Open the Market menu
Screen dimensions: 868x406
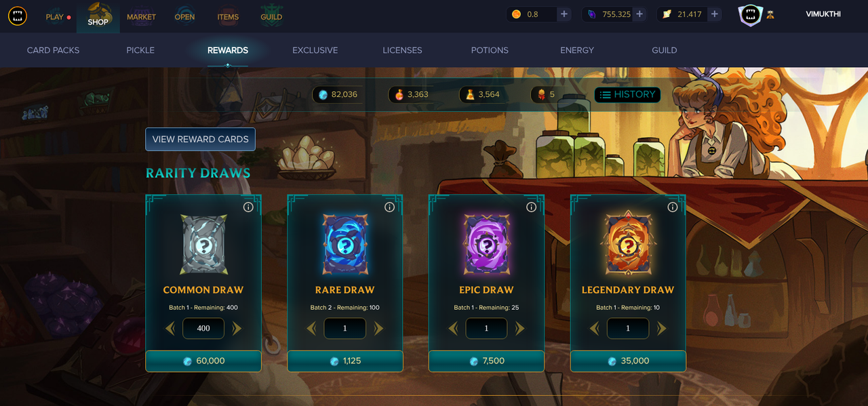click(141, 17)
